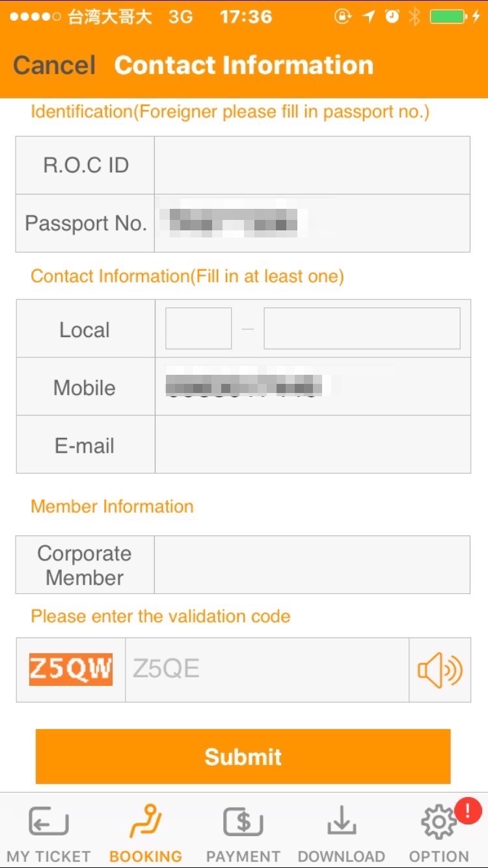The image size is (488, 868).
Task: Tap the Local phone number box
Action: 362,329
